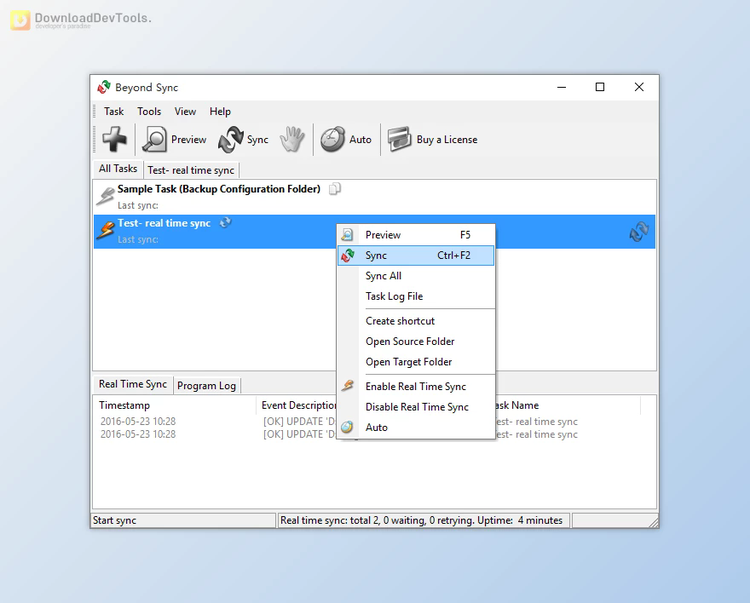
Task: Click the Task Name column header
Action: [x=517, y=406]
